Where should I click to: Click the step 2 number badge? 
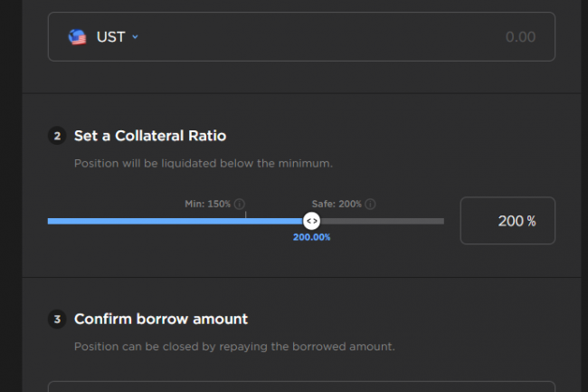[57, 137]
